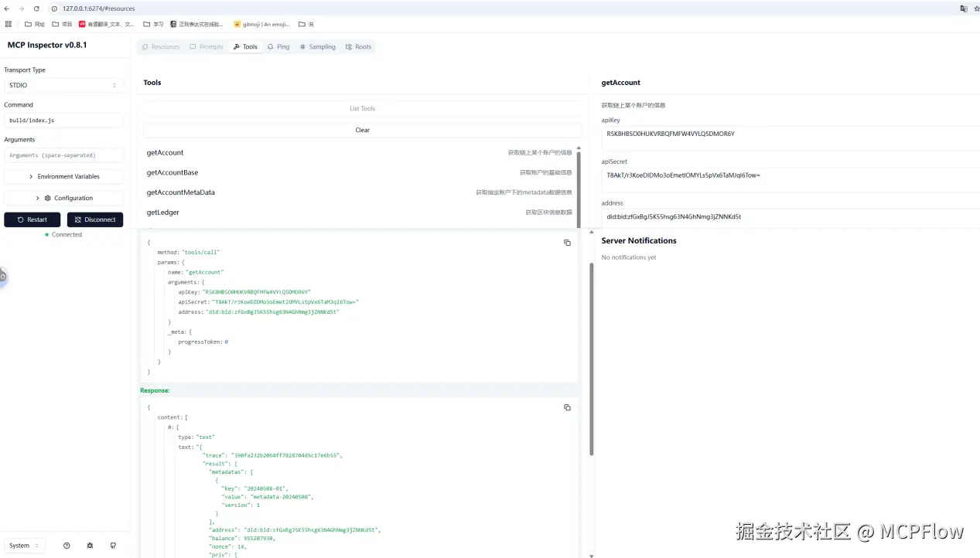The image size is (980, 558).
Task: Open the Transport Type STDIO dropdown
Action: pyautogui.click(x=63, y=85)
